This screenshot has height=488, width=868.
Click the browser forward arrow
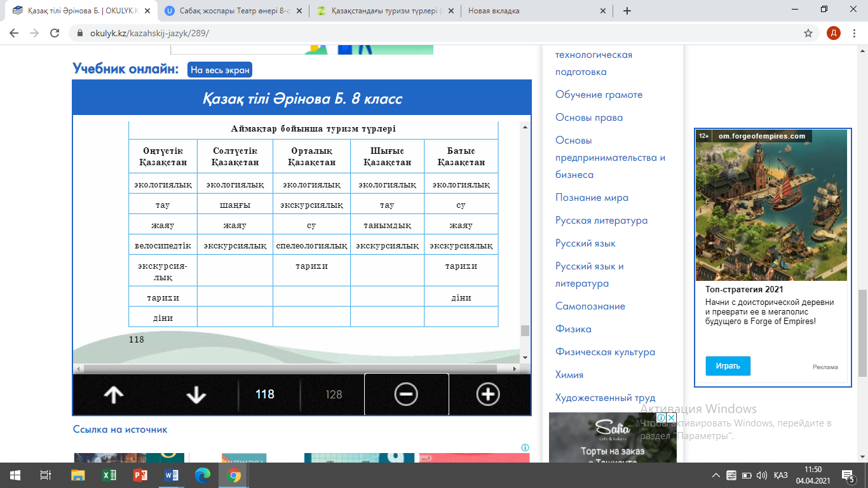[x=34, y=33]
